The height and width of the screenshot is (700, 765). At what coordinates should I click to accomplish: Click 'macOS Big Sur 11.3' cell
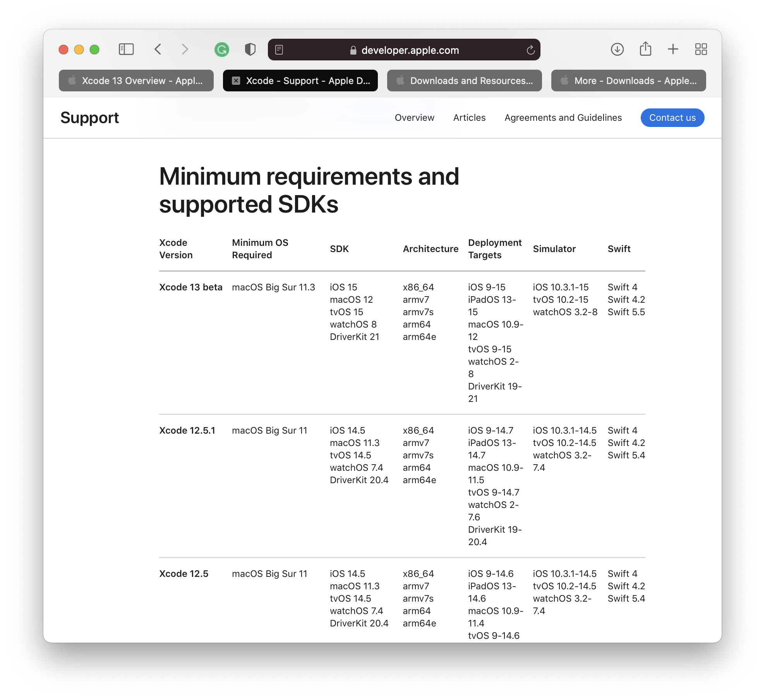point(273,287)
